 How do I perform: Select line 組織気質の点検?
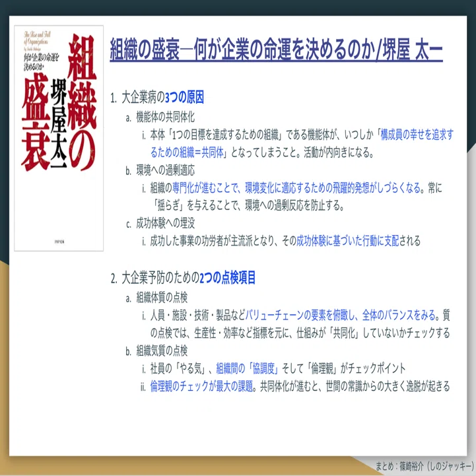(x=162, y=351)
